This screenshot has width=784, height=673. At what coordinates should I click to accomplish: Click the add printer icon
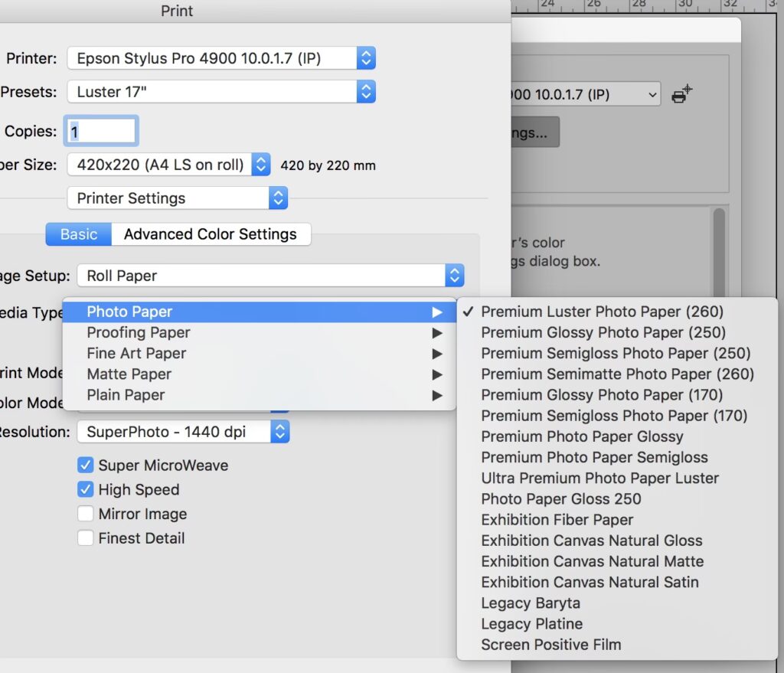click(x=681, y=94)
